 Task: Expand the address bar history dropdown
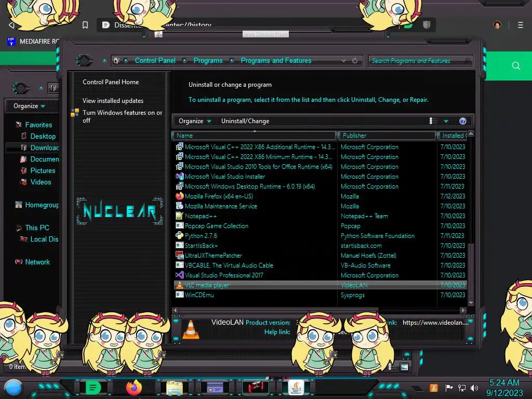(x=343, y=61)
